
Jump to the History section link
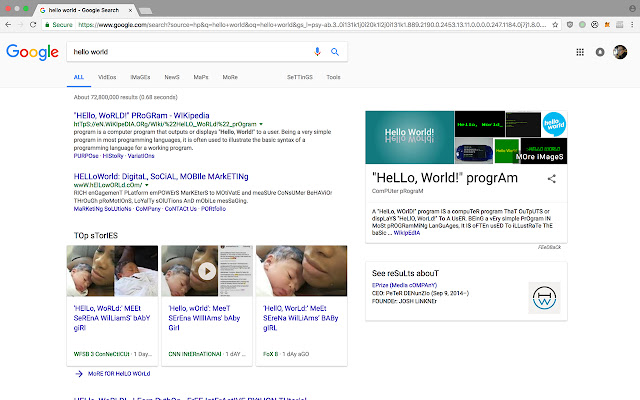[113, 156]
